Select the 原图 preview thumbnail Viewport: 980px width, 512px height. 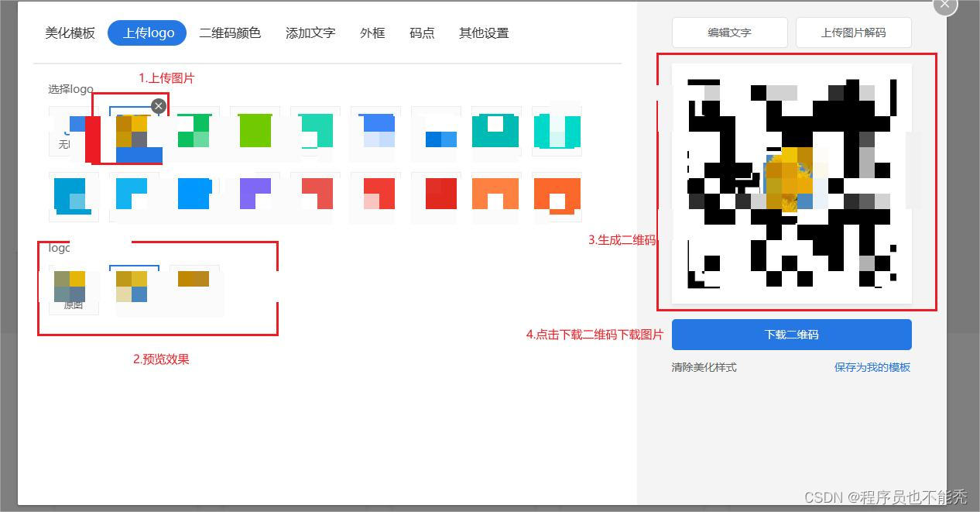73,287
